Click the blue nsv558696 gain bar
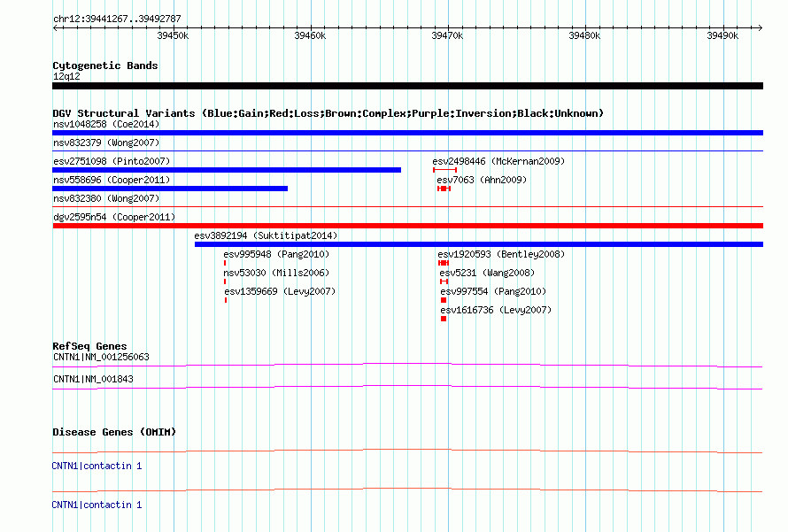This screenshot has width=788, height=532. pos(170,189)
